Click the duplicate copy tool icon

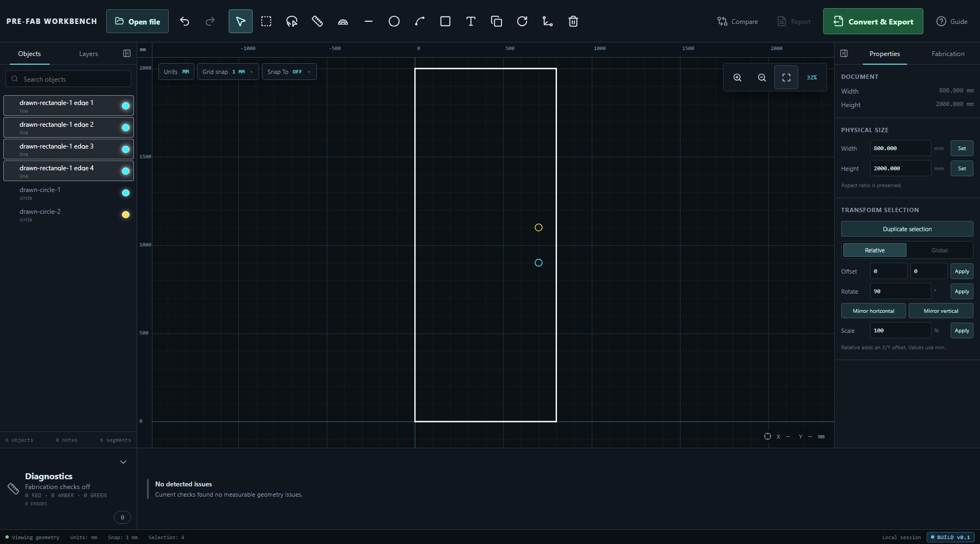pos(497,22)
